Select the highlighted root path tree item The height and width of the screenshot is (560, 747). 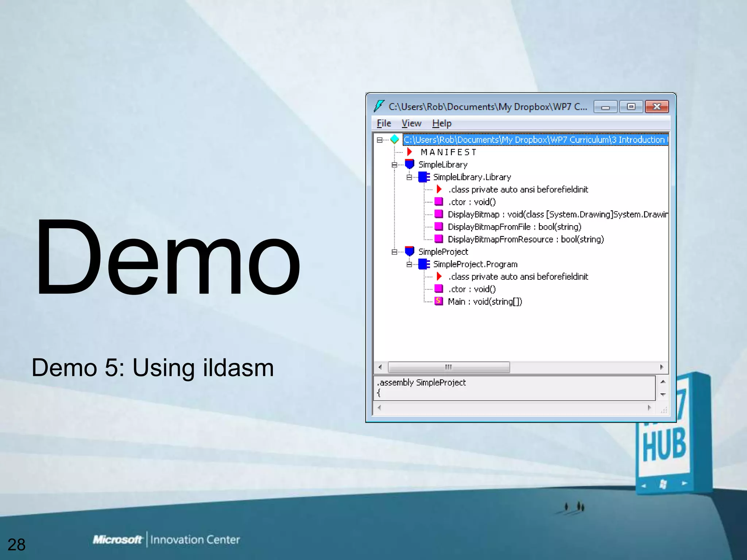(x=535, y=140)
